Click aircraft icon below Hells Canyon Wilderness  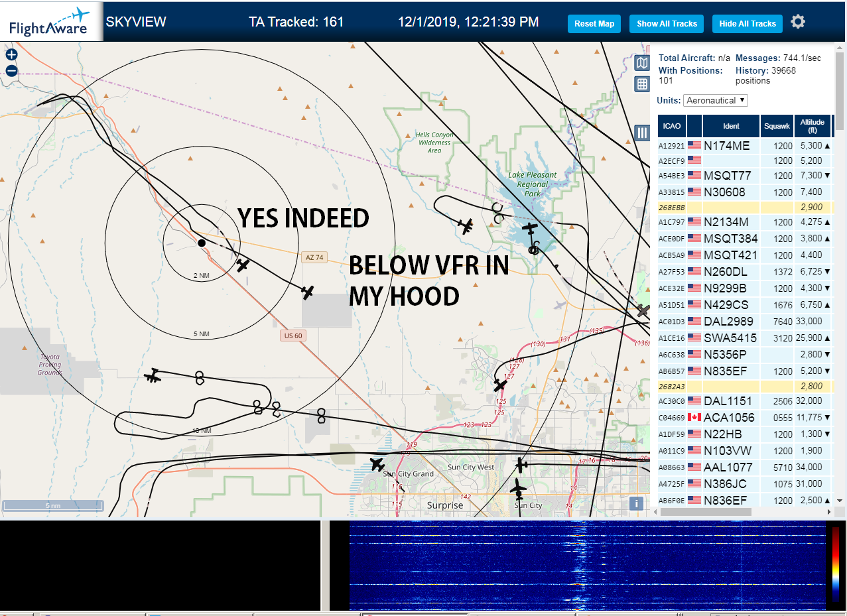tap(466, 227)
